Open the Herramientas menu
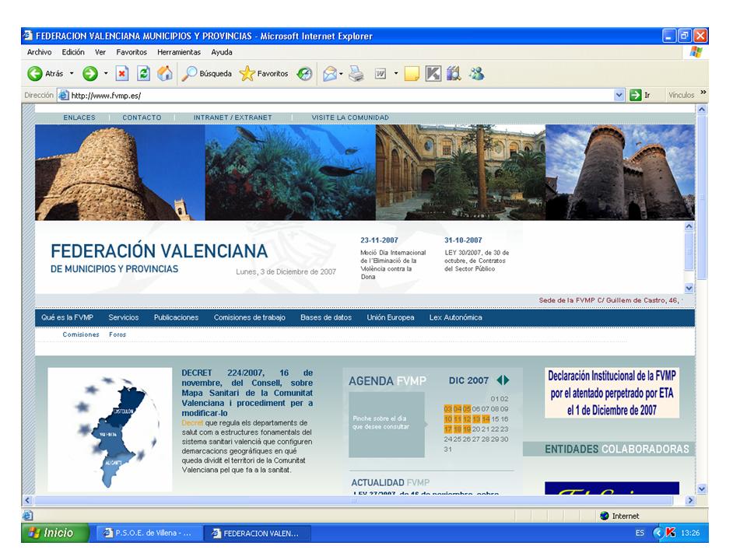 (x=180, y=52)
